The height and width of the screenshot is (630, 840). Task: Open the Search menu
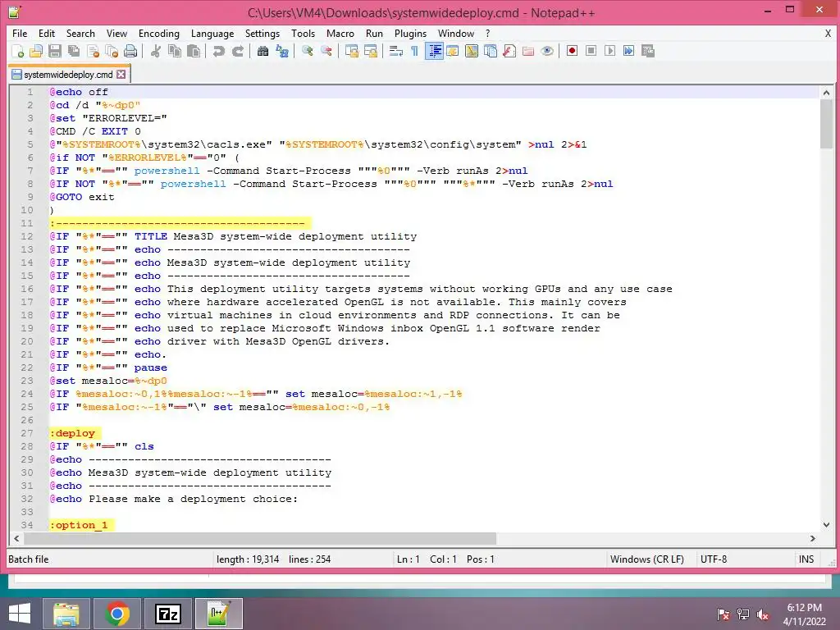[80, 33]
